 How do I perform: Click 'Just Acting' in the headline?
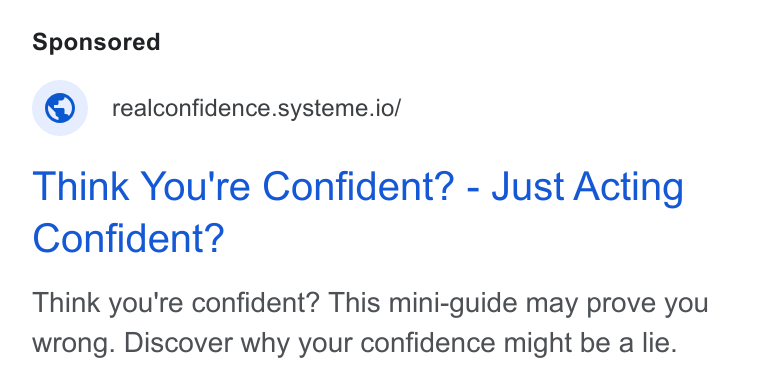pos(587,187)
